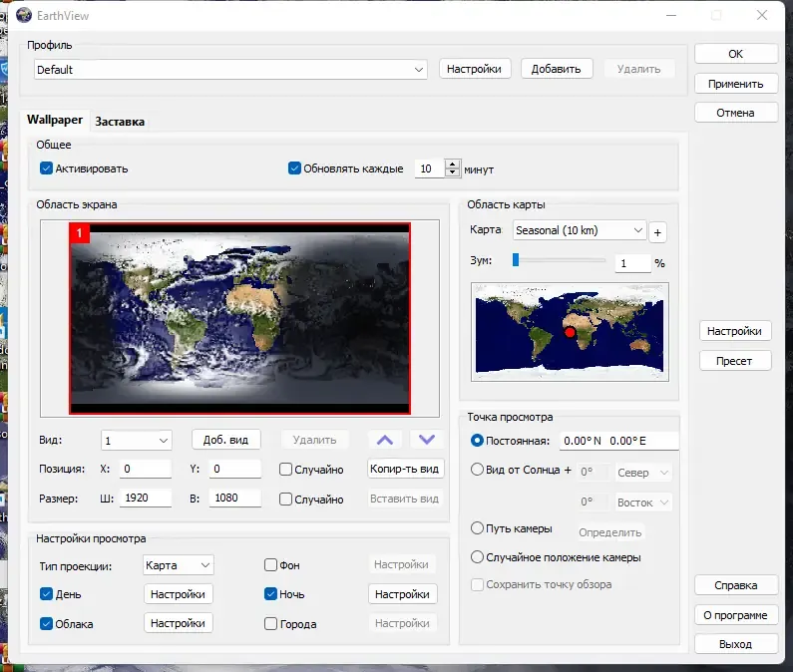Screen dimensions: 793x672
Task: Click the Применить button
Action: [736, 84]
